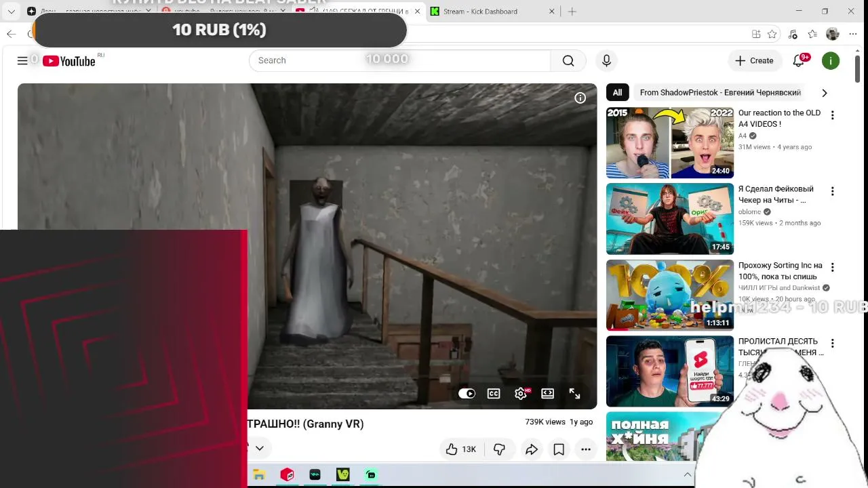Open the browser tab list chevron

12,12
